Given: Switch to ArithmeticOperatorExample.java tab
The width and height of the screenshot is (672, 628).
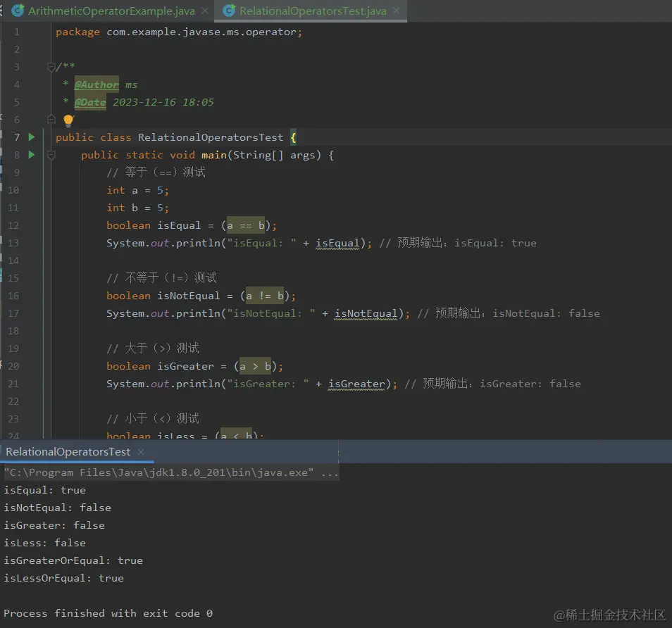Looking at the screenshot, I should (111, 11).
